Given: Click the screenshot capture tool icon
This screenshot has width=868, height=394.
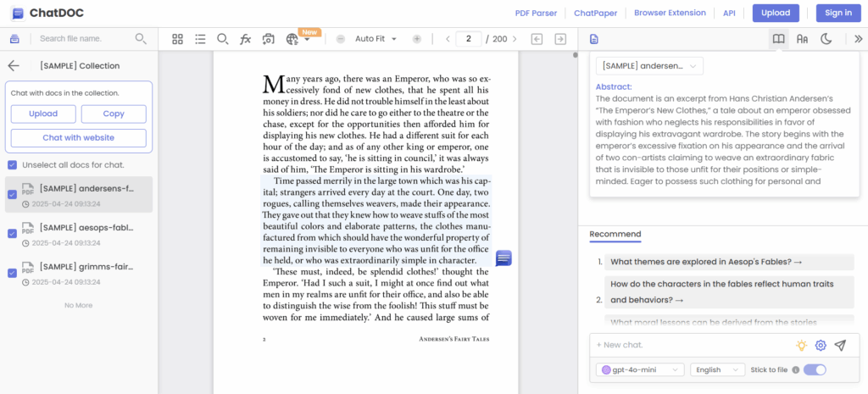Looking at the screenshot, I should click(x=269, y=39).
